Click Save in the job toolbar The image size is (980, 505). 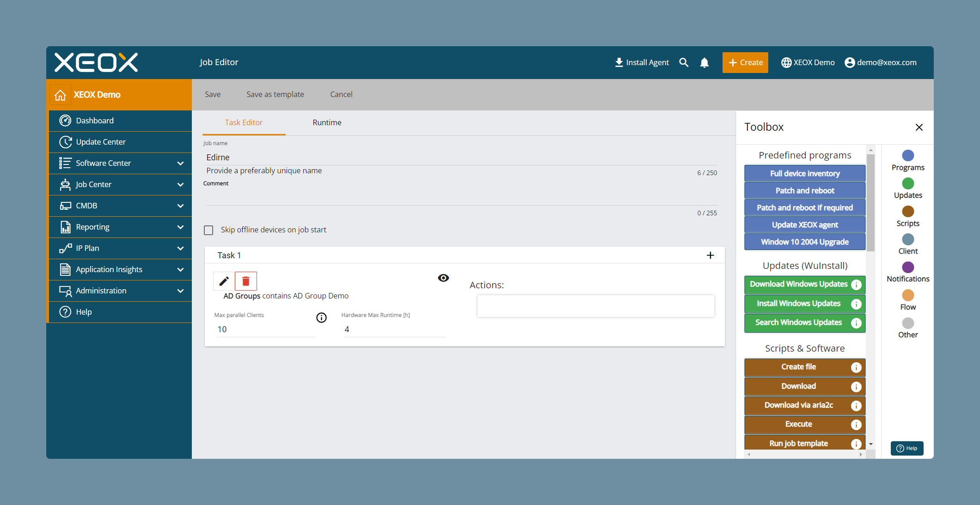click(213, 94)
